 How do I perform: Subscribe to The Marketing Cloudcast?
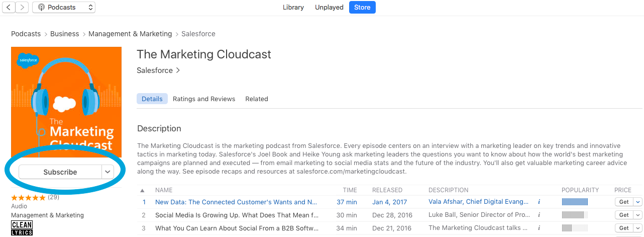click(x=60, y=172)
